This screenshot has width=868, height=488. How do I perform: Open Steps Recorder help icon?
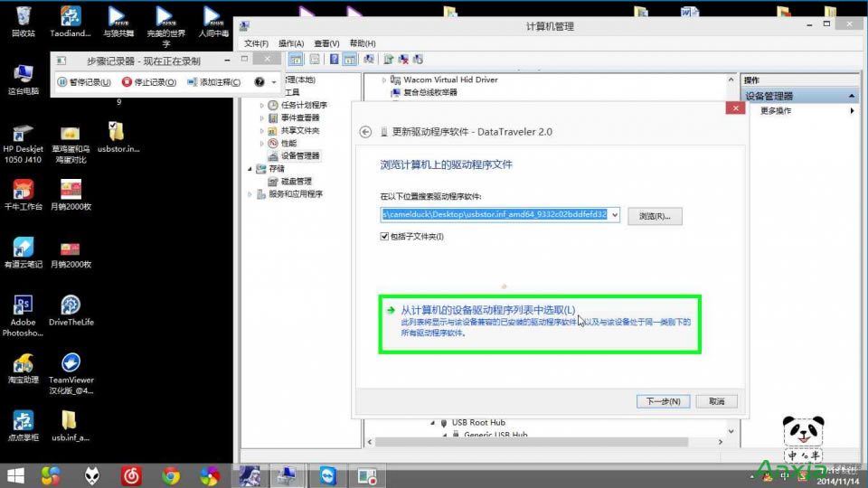259,82
